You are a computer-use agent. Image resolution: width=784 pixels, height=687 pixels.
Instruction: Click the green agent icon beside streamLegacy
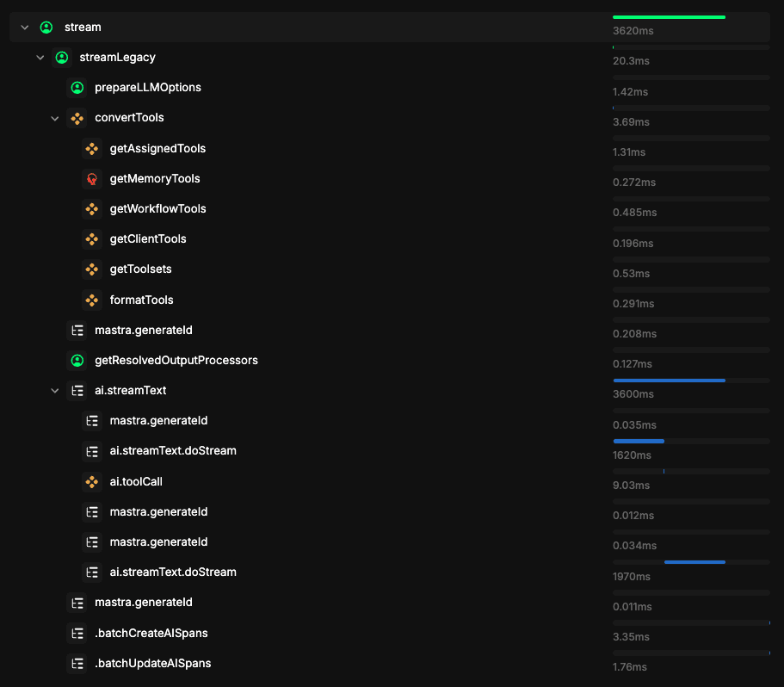(62, 58)
